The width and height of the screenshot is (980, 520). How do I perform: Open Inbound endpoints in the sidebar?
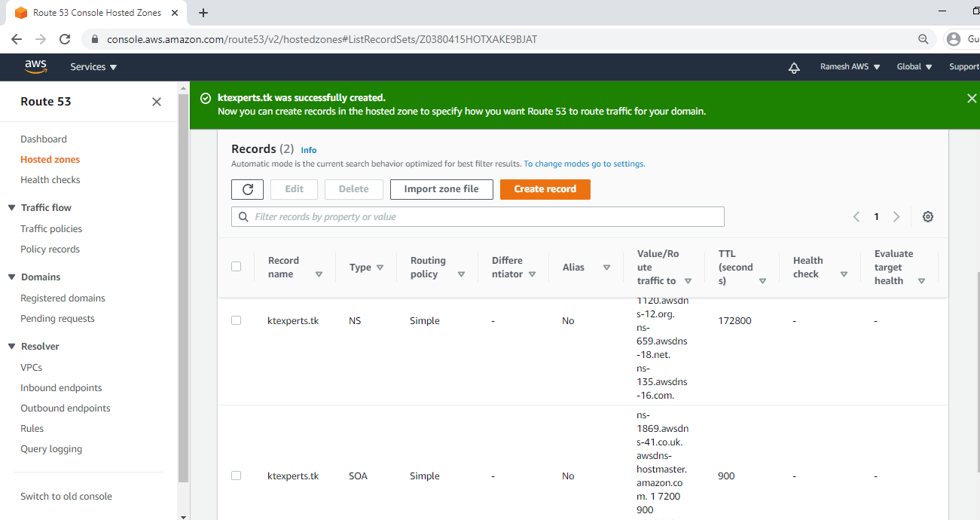point(61,388)
